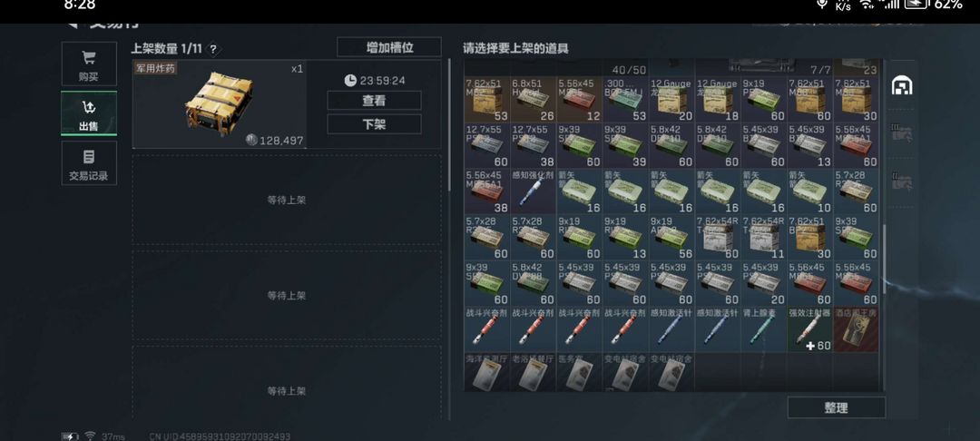Click the 下架 delist button
Image resolution: width=980 pixels, height=441 pixels.
(x=374, y=124)
